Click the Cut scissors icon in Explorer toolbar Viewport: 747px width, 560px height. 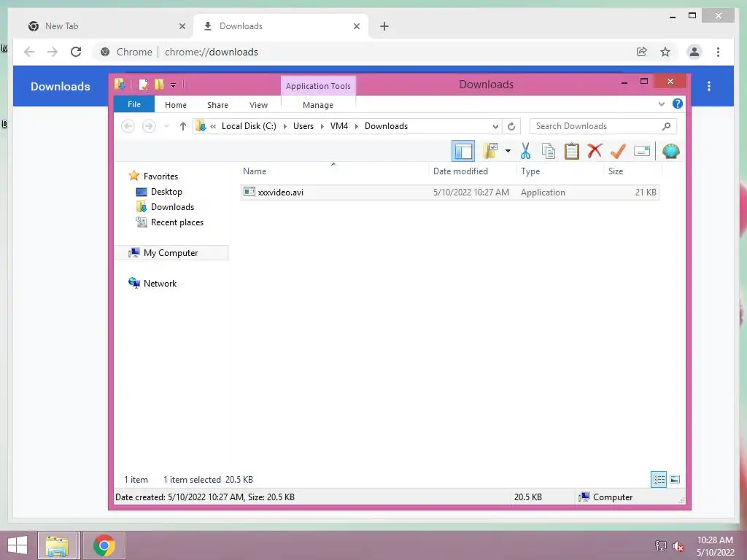click(x=525, y=151)
